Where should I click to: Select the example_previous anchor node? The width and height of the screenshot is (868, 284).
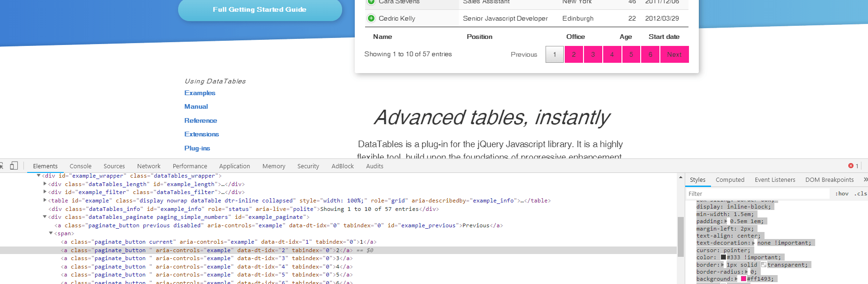pyautogui.click(x=279, y=225)
